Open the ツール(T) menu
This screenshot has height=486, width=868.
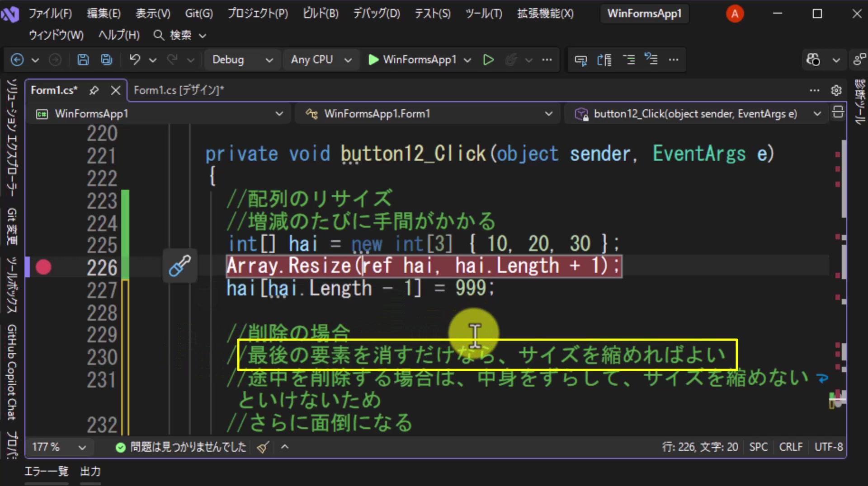coord(484,14)
